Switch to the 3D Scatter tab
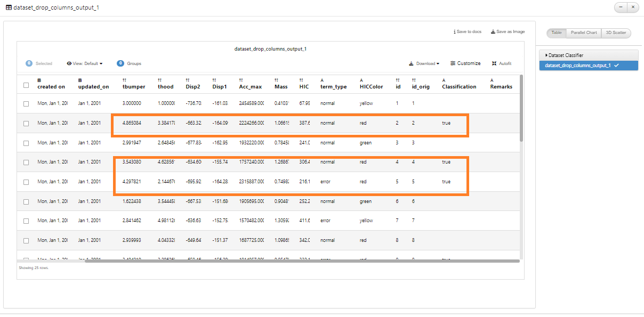Screen dimensions: 644x317 616,33
